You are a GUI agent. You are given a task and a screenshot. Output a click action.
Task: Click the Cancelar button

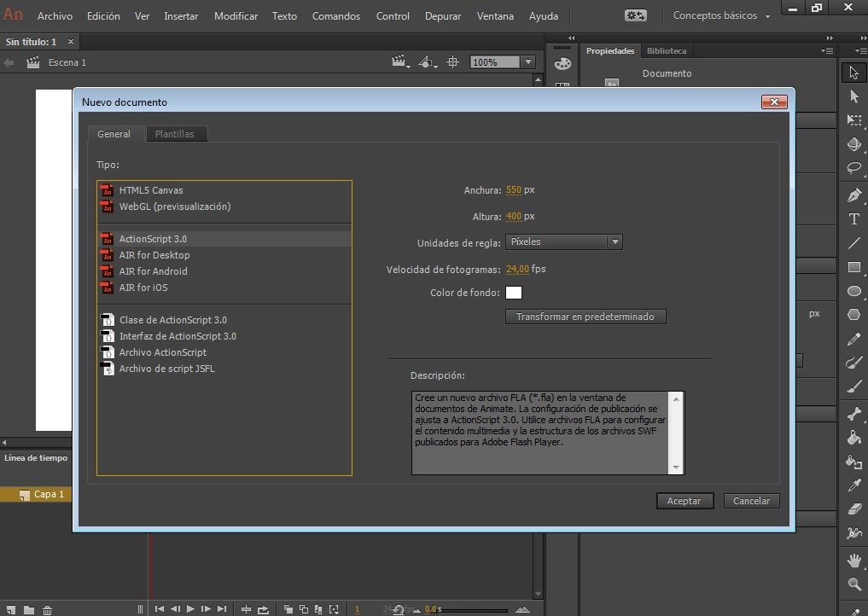click(x=751, y=501)
